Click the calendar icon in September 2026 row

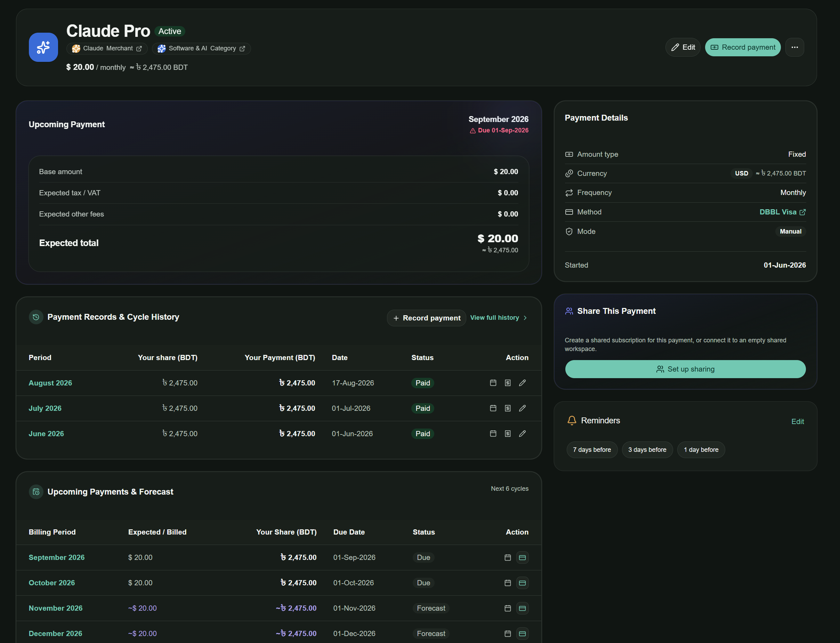[508, 557]
